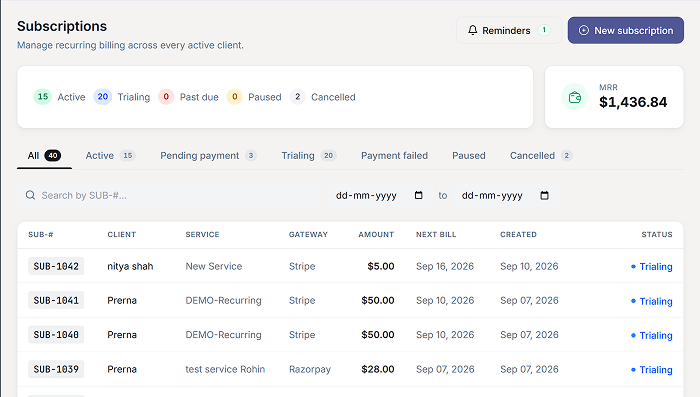Click the green wallet MRR icon
The height and width of the screenshot is (397, 700).
[x=575, y=97]
